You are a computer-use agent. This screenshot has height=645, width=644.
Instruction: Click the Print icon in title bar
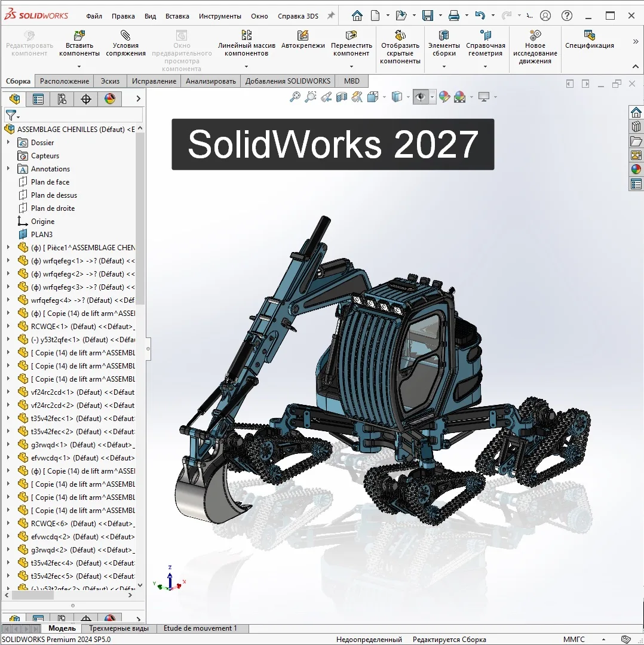454,16
